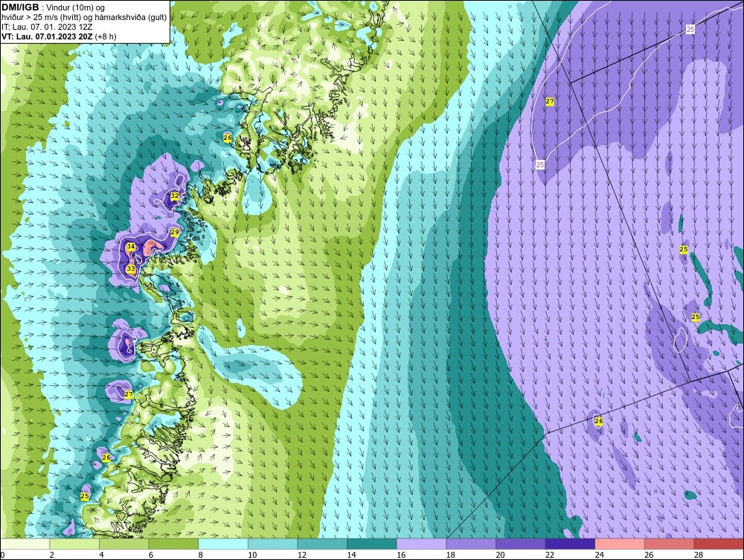
Task: Click the DMI/IGB title text
Action: point(20,7)
